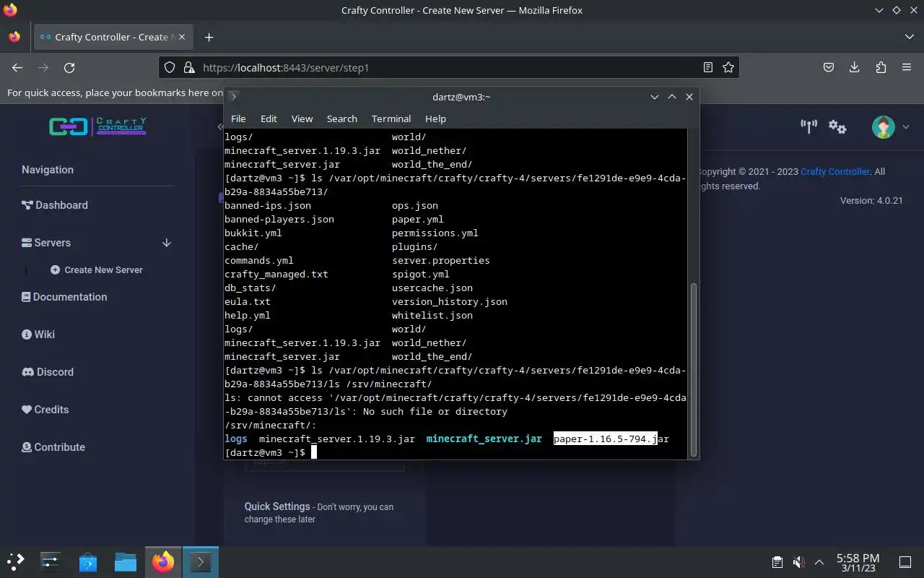Viewport: 924px width, 578px height.
Task: Switch to Firefox taskbar icon
Action: 163,561
